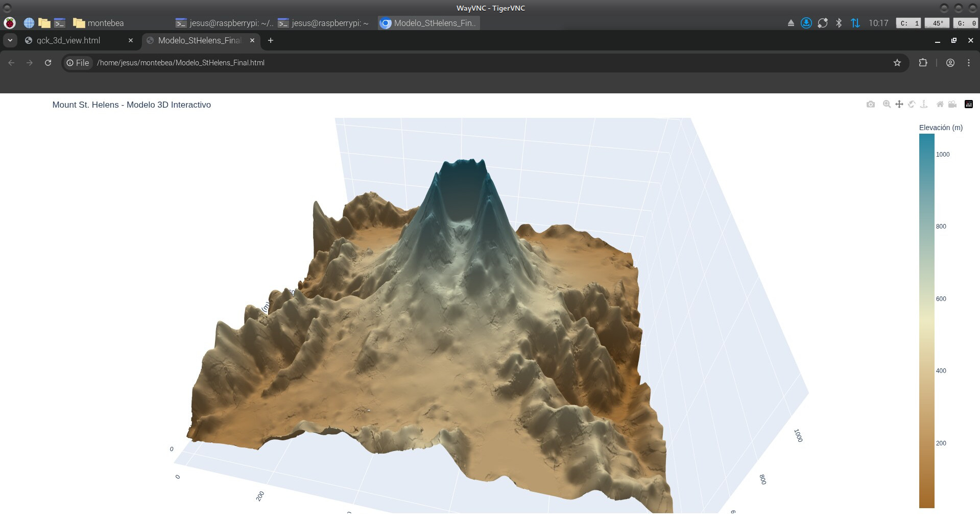Open the browser profile icon
The width and height of the screenshot is (980, 525).
[950, 63]
